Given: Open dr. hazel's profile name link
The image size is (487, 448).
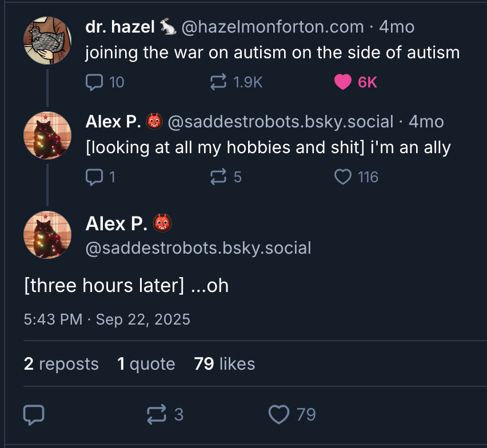Looking at the screenshot, I should 119,26.
